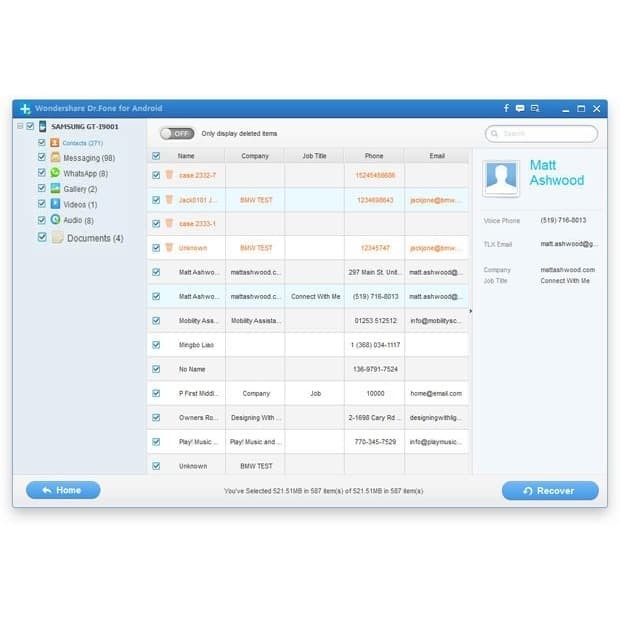The image size is (620, 620).
Task: Select the Owners Ro... contact name
Action: pos(198,418)
